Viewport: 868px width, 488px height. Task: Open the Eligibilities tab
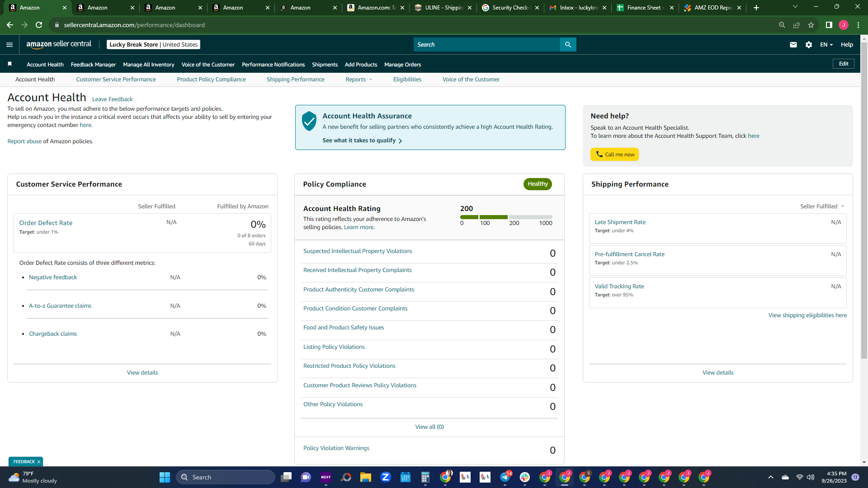pos(407,80)
